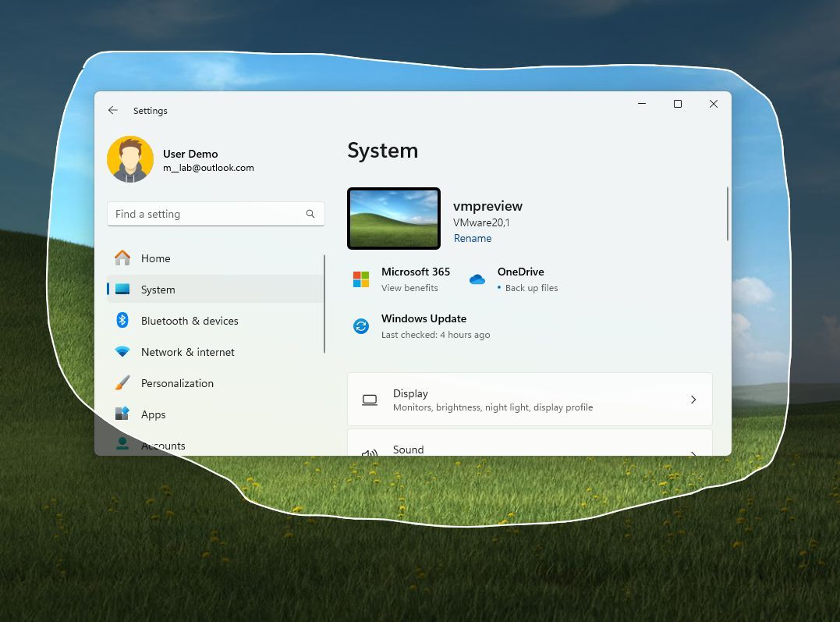
Task: Click the Personalization brush icon
Action: coord(123,382)
